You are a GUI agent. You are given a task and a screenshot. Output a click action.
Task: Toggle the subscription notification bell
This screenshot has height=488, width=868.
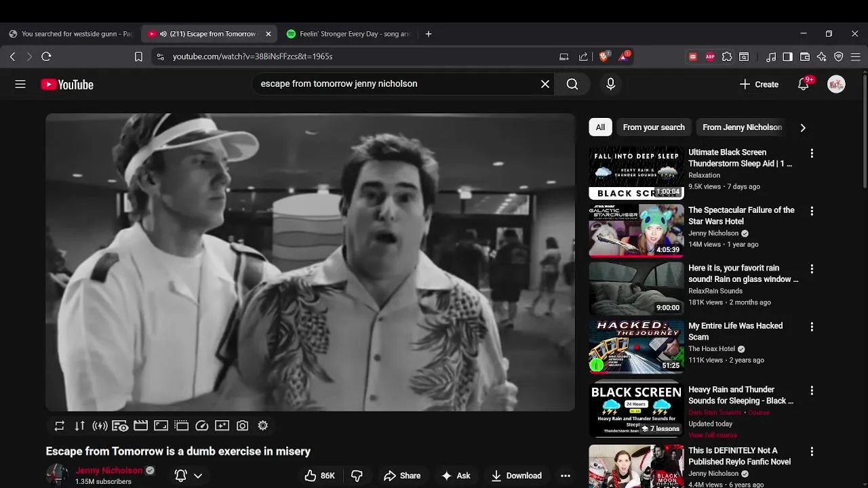(x=181, y=476)
